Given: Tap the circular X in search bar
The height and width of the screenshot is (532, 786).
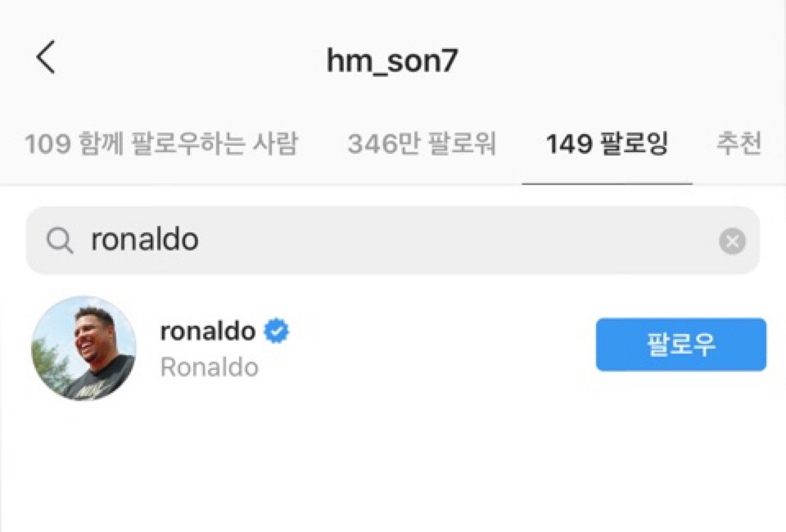Looking at the screenshot, I should pos(732,241).
